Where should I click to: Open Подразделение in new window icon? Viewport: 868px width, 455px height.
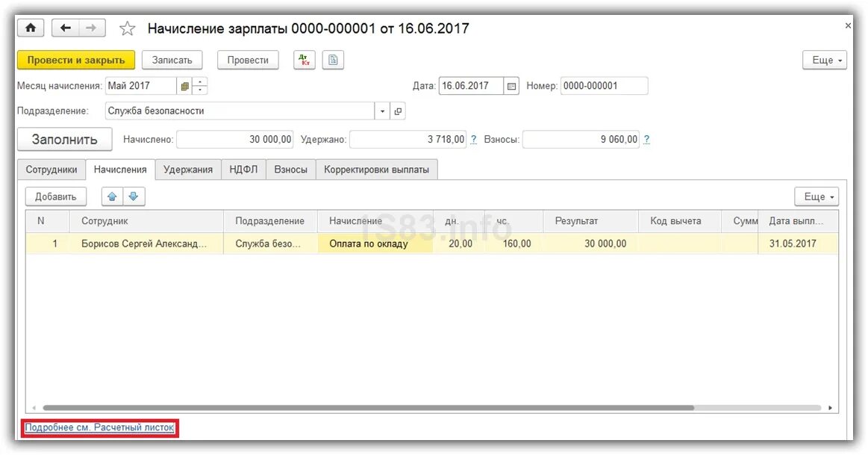coord(397,110)
